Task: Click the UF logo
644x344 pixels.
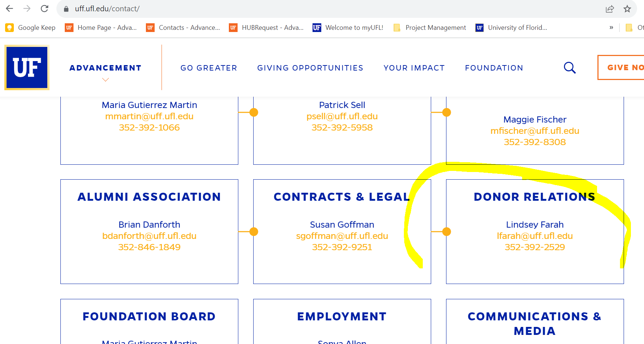Action: pyautogui.click(x=27, y=68)
